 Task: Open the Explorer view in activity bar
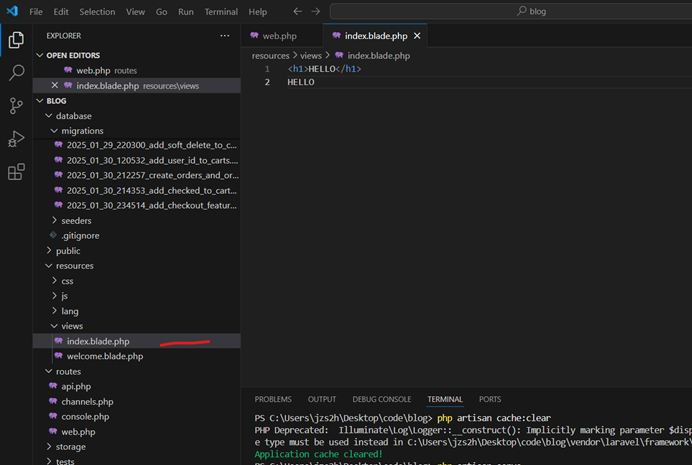pyautogui.click(x=16, y=40)
